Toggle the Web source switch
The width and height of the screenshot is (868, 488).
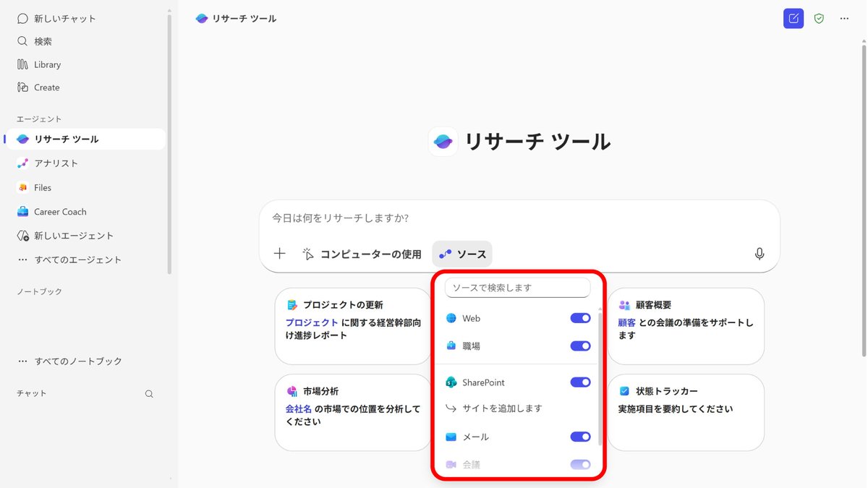(x=580, y=318)
